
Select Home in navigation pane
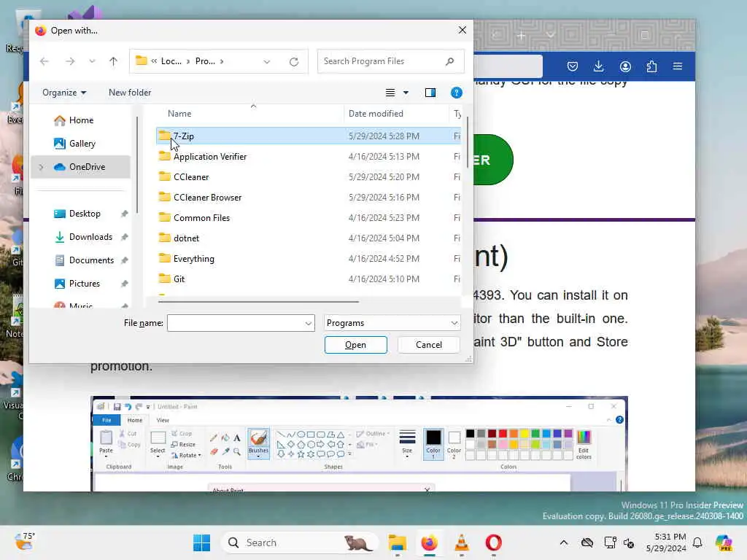[80, 120]
